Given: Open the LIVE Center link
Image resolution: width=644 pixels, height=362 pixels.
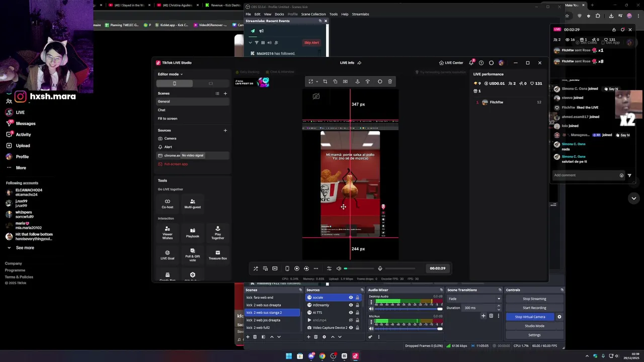Looking at the screenshot, I should coord(451,63).
